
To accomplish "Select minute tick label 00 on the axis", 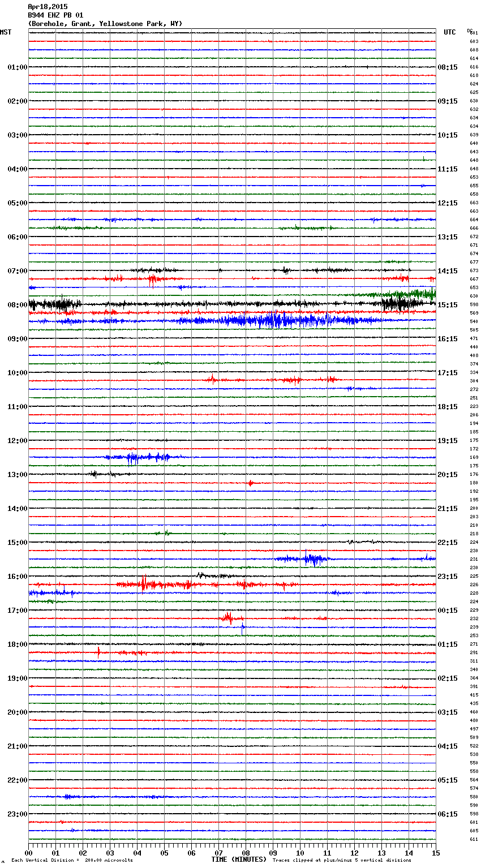I will tap(28, 852).
